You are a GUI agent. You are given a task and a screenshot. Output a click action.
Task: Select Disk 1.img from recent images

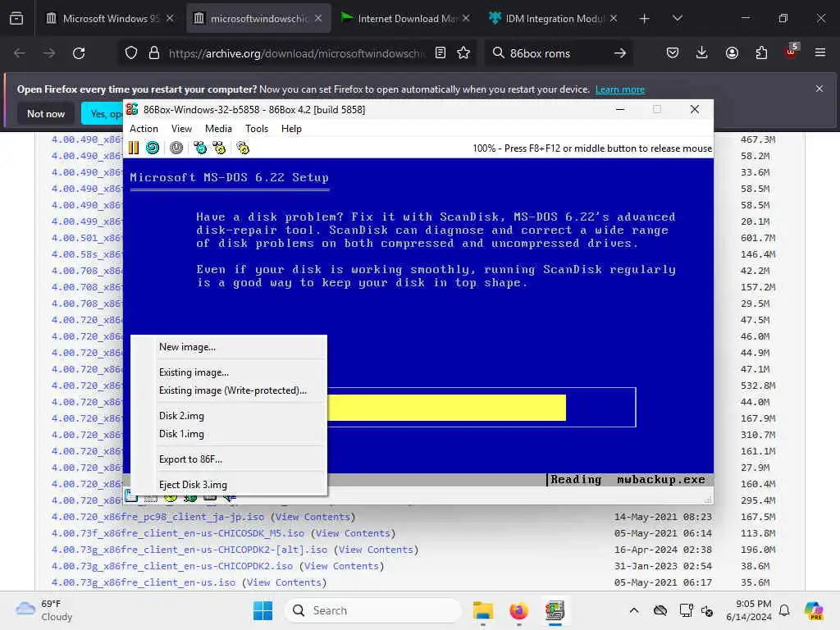coord(229,434)
